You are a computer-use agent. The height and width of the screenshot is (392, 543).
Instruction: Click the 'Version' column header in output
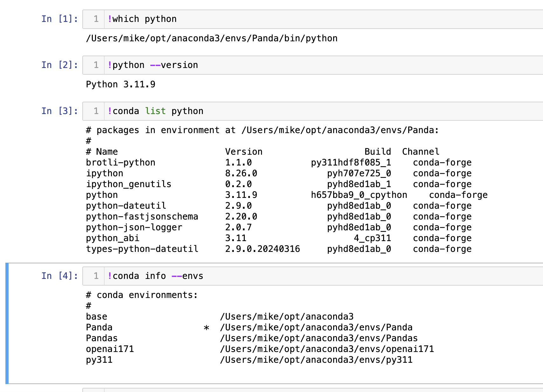pyautogui.click(x=244, y=152)
